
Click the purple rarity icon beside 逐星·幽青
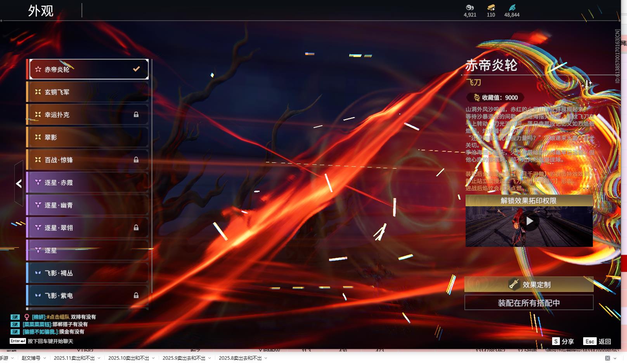pyautogui.click(x=38, y=205)
